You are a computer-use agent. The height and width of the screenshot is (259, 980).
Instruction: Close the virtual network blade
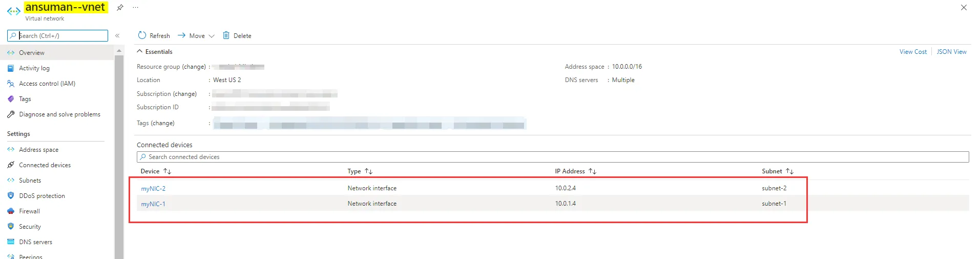[964, 8]
